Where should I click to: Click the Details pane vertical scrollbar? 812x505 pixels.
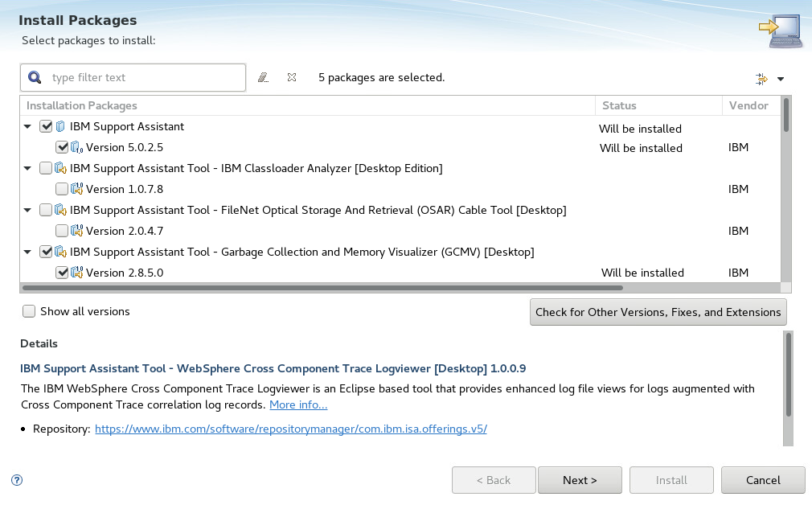788,375
